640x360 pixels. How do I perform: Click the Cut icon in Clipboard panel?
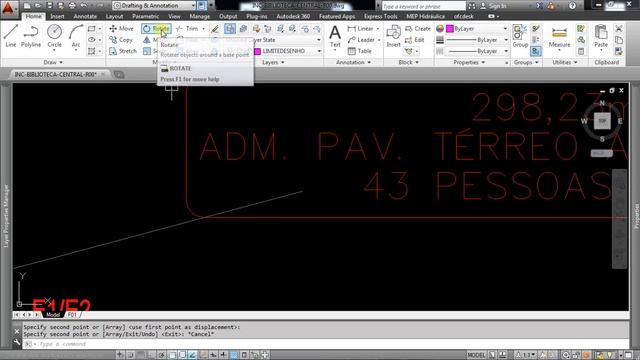619,29
